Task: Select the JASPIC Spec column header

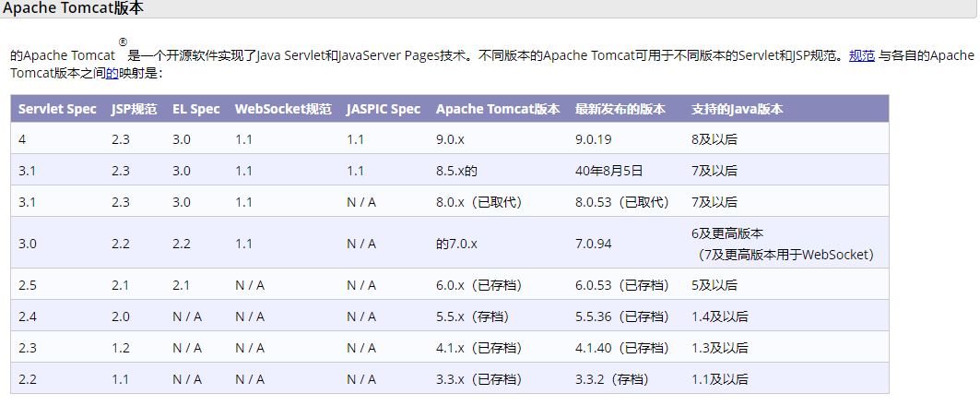Action: point(384,109)
